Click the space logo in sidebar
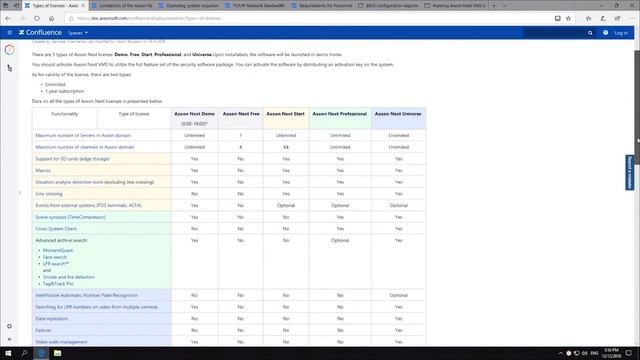This screenshot has height=360, width=640. coord(10,50)
